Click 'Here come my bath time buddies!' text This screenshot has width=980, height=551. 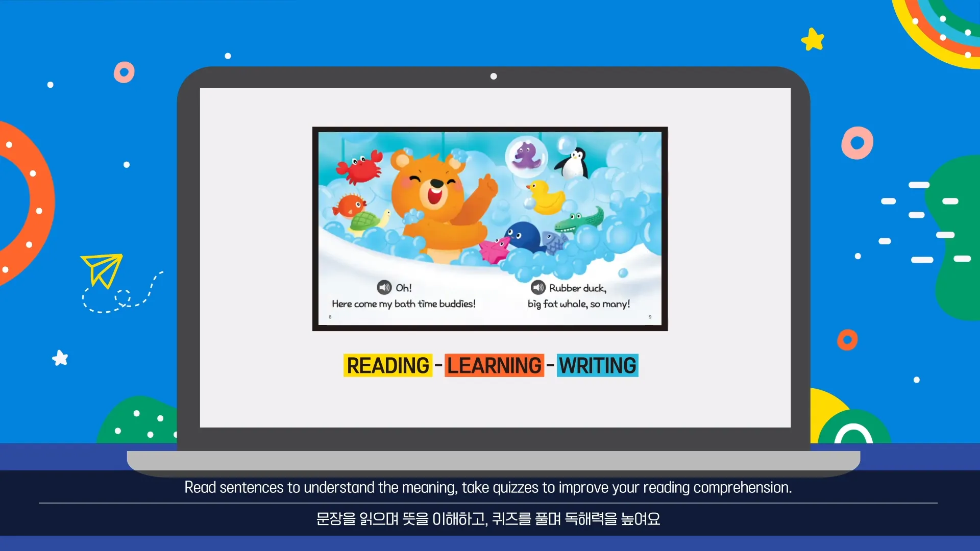403,304
